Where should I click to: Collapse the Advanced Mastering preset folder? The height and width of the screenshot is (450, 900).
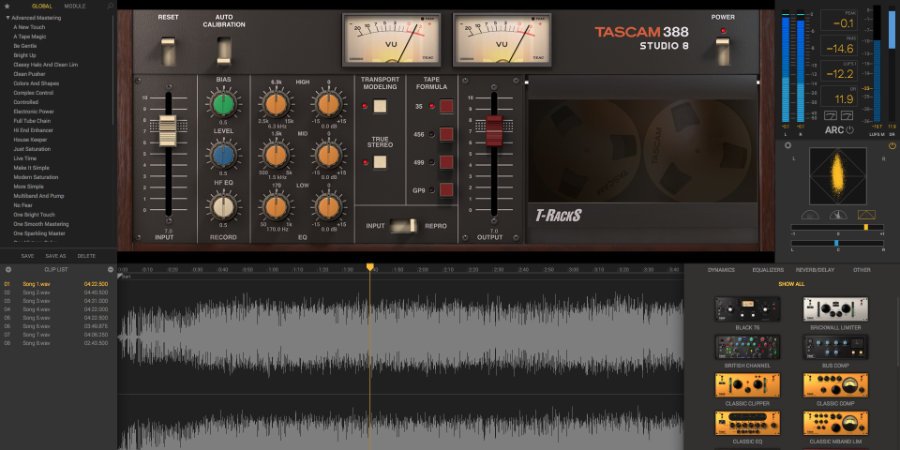tap(7, 18)
